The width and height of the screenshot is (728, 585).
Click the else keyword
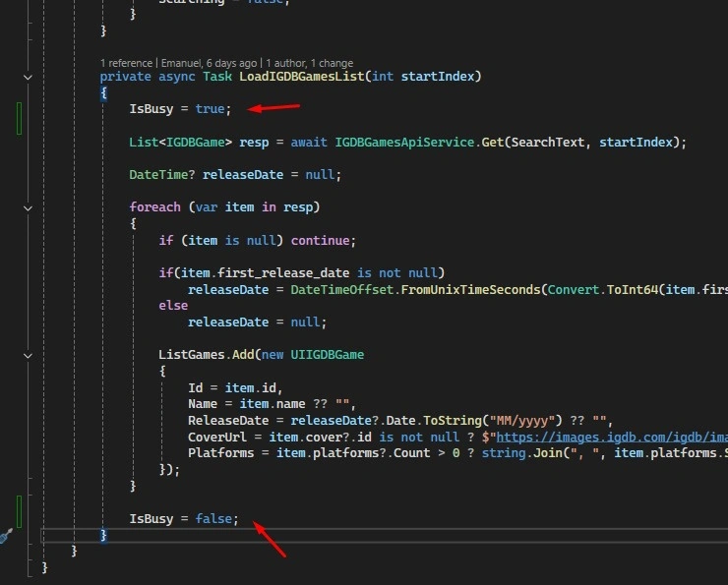(x=173, y=305)
